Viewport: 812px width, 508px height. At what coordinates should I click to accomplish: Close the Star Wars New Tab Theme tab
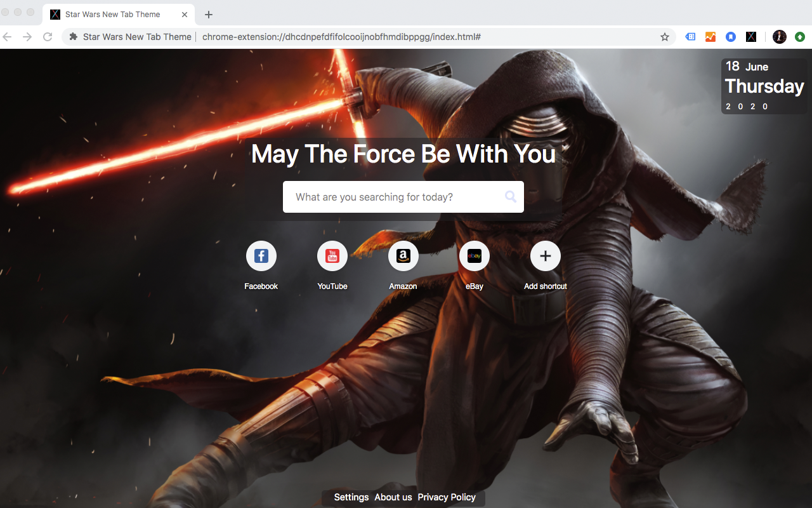(x=185, y=14)
